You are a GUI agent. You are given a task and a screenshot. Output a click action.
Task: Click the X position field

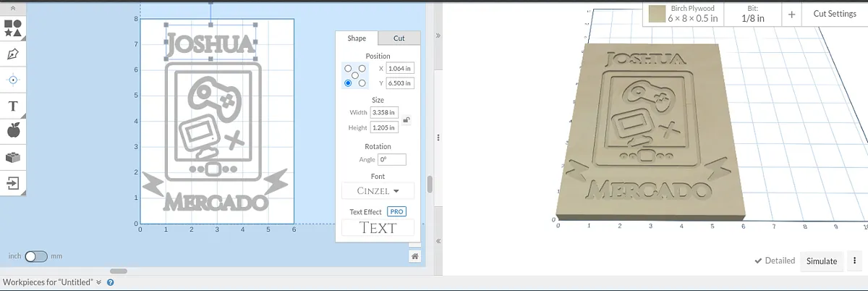(401, 68)
